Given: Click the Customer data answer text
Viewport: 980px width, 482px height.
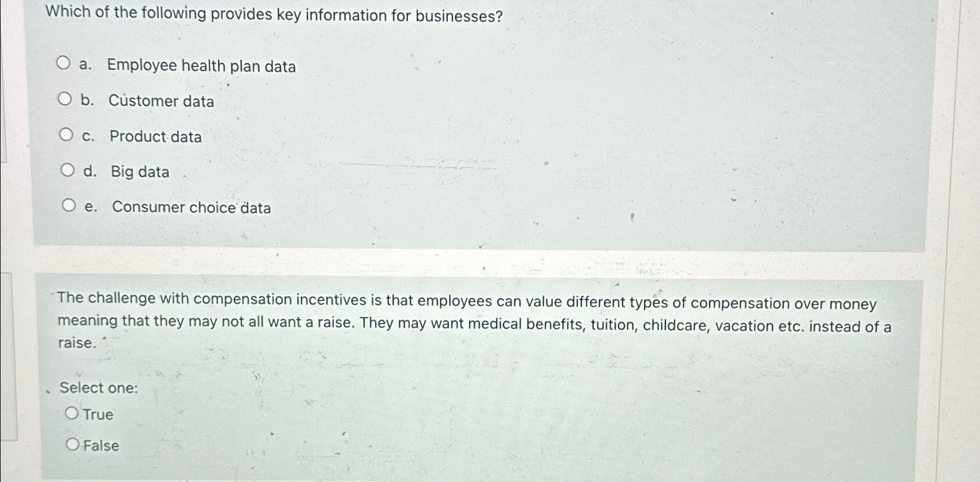Looking at the screenshot, I should pos(162,102).
